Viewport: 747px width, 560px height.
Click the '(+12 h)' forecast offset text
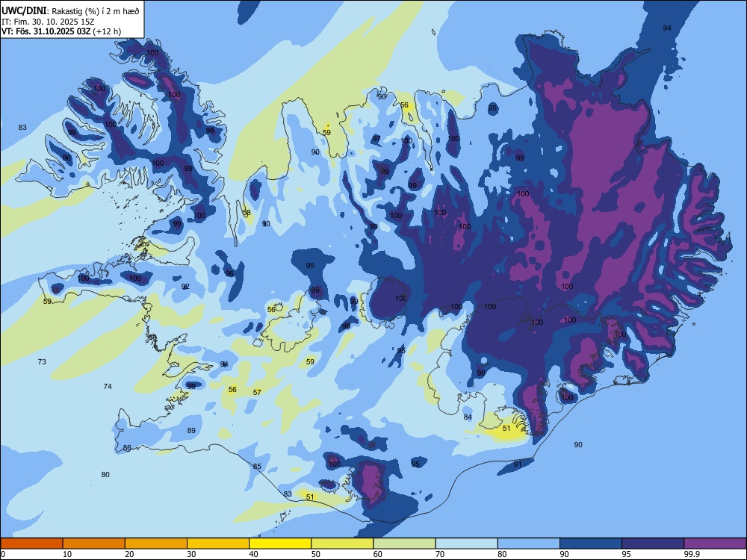click(107, 31)
